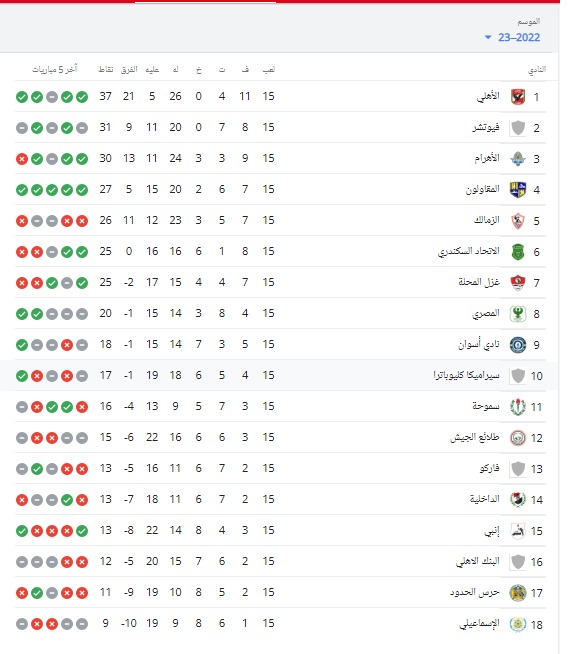580x654 pixels.
Task: Click the نقاط column header
Action: click(x=105, y=69)
